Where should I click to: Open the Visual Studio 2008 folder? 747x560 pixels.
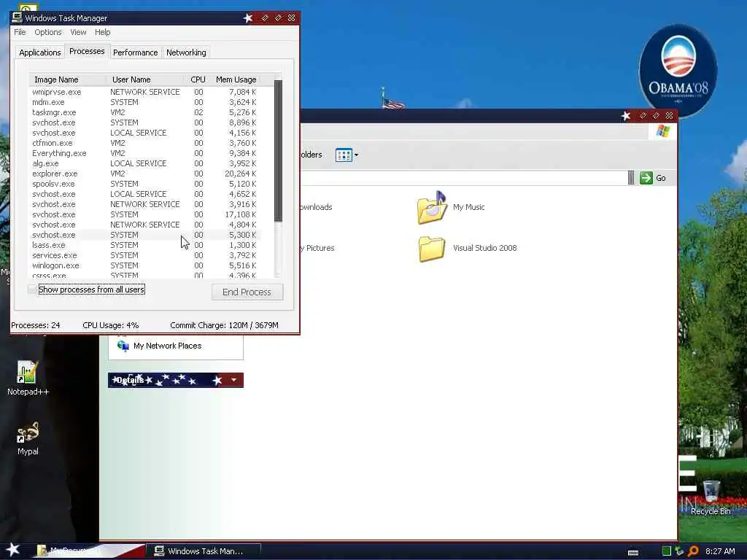432,249
